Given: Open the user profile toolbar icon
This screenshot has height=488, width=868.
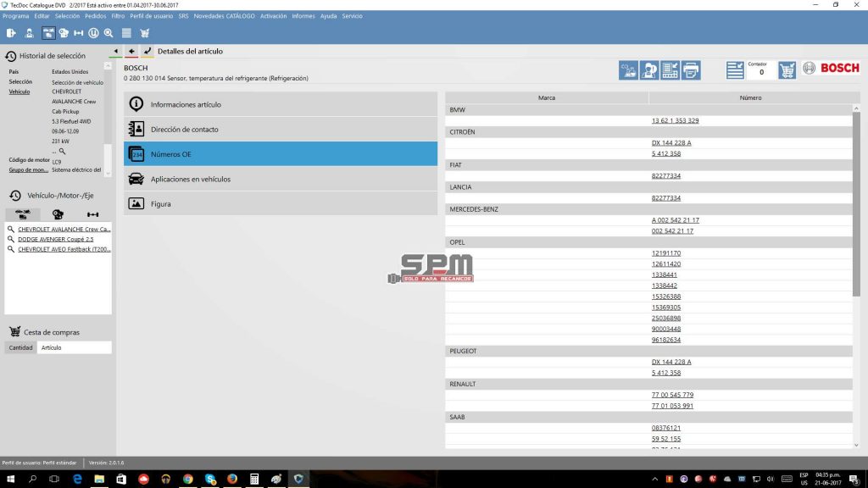Looking at the screenshot, I should [29, 33].
